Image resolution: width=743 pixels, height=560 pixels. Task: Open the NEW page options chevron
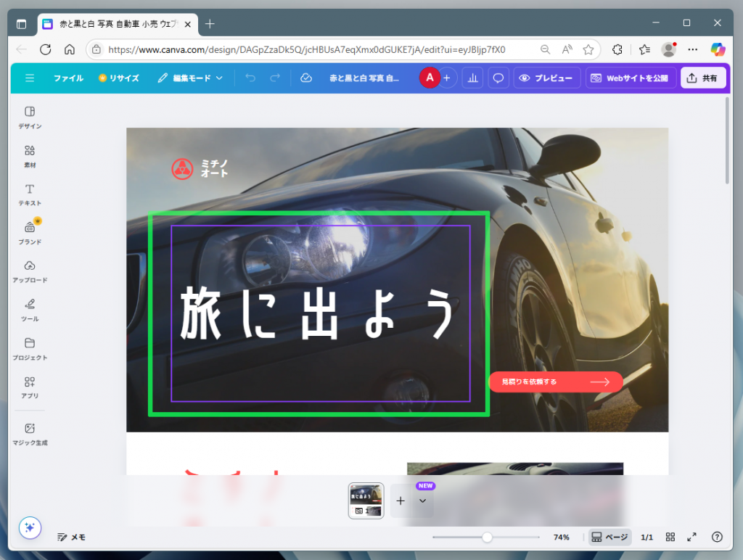coord(424,501)
